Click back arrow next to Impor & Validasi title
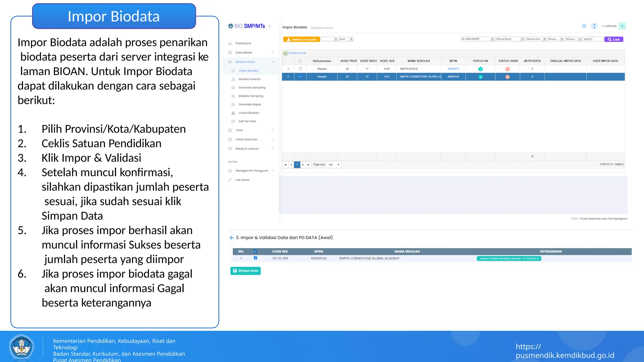644x362 pixels. (232, 238)
